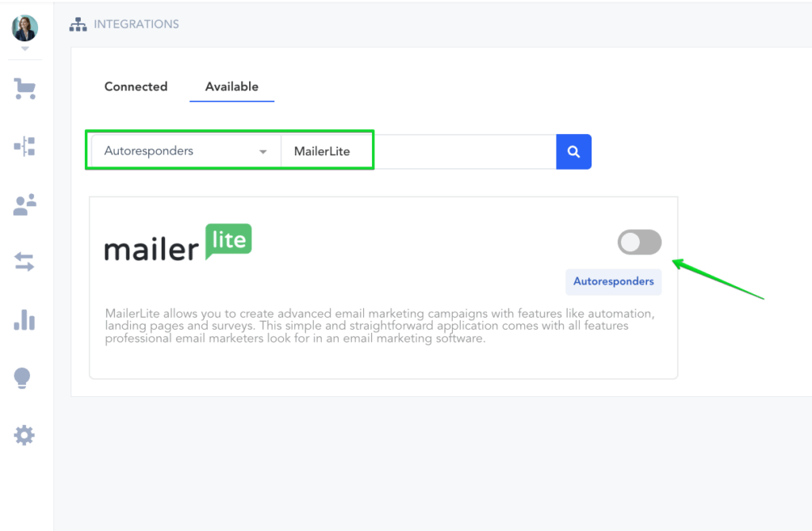Screen dimensions: 812x531
Task: Click the blue search magnifier button
Action: 573,151
